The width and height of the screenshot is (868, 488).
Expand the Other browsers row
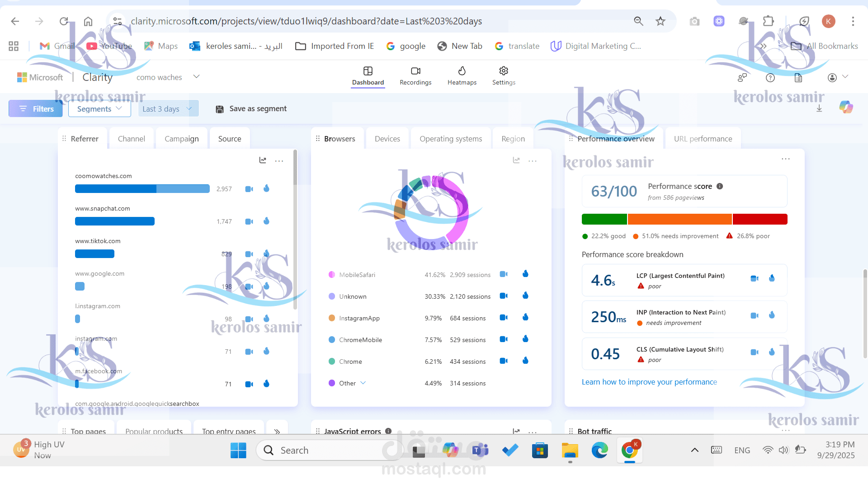point(363,383)
